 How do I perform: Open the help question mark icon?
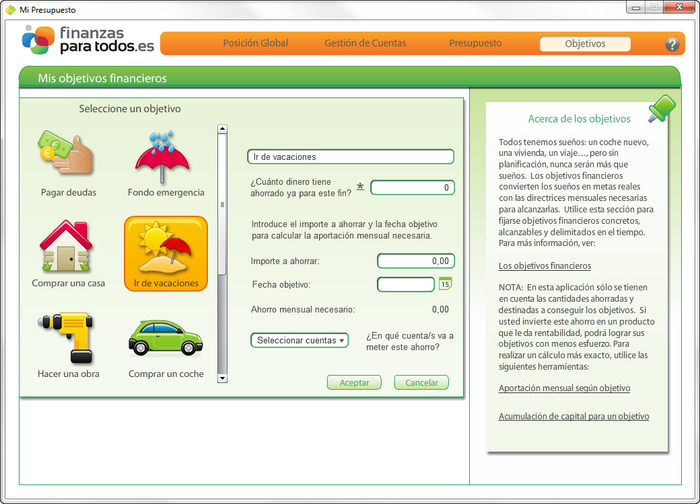[x=672, y=44]
